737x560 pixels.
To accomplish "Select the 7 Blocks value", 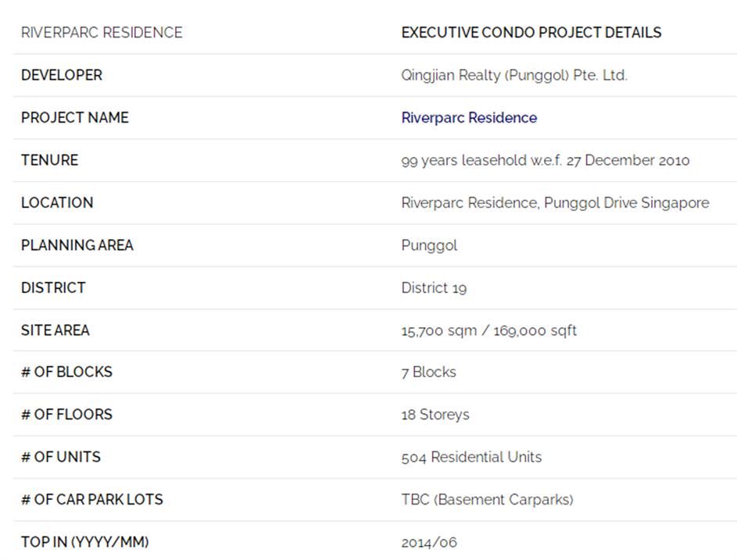I will pyautogui.click(x=429, y=372).
